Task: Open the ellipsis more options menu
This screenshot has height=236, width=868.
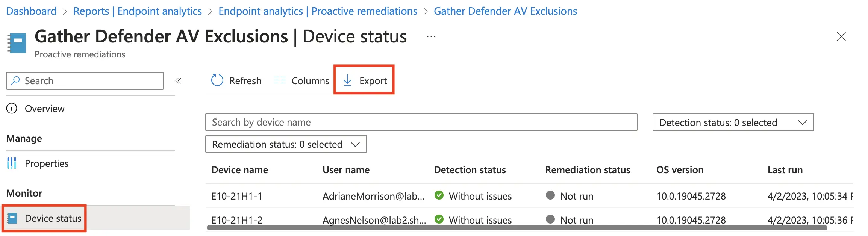Action: point(431,37)
